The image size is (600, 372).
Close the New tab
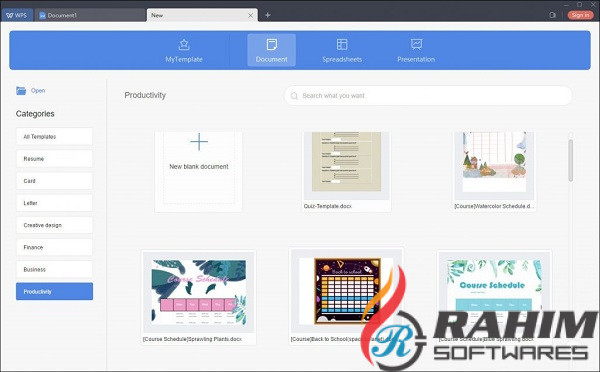pos(250,15)
